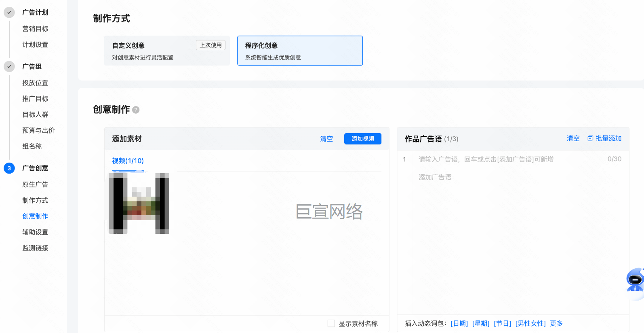Clear slogans with 清空 in 作品广告语 panel
The image size is (644, 333).
point(573,138)
